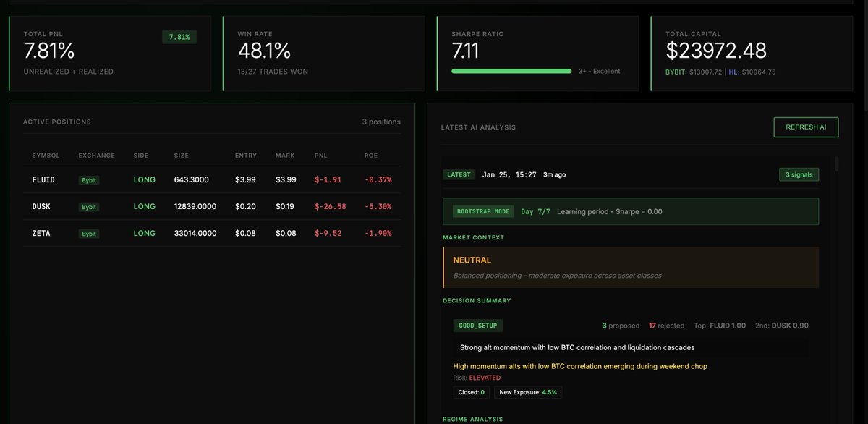Click the REGIME ANALYSIS section heading
Viewport: 868px width, 424px height.
click(472, 419)
